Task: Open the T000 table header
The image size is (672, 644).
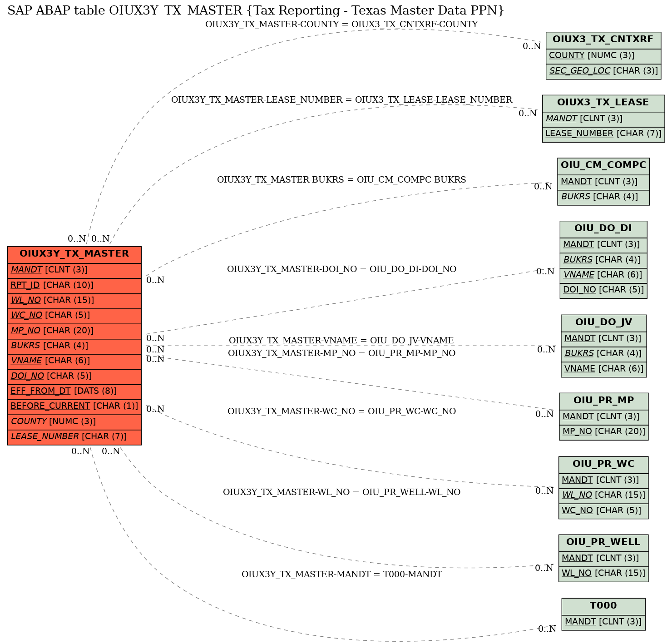Action: (x=603, y=606)
